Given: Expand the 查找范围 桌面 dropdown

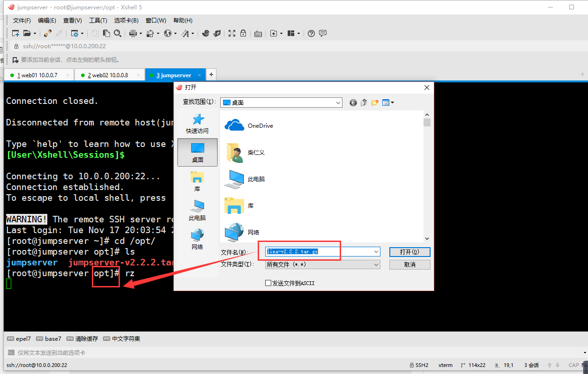Looking at the screenshot, I should point(338,103).
